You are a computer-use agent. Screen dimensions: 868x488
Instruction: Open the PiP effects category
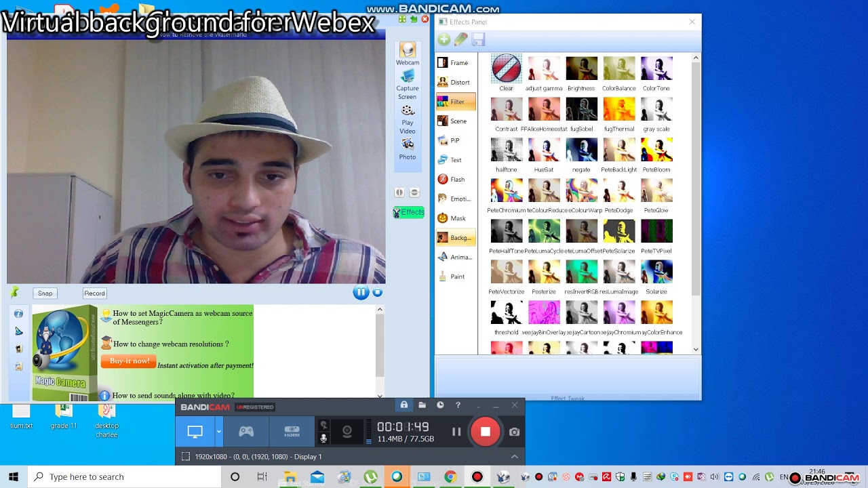[455, 141]
